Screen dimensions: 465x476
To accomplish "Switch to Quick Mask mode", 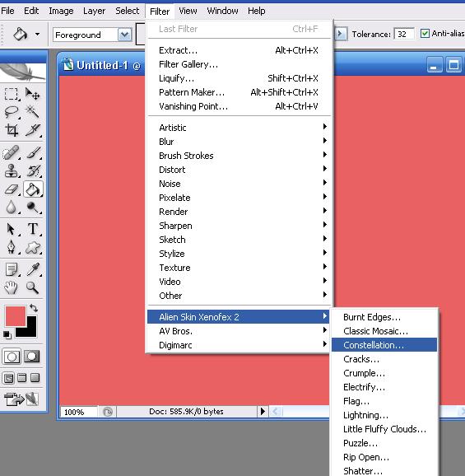I will [x=32, y=357].
